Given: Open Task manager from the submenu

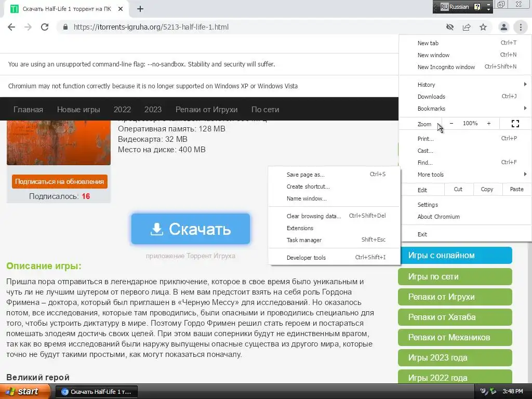Looking at the screenshot, I should pyautogui.click(x=334, y=240).
